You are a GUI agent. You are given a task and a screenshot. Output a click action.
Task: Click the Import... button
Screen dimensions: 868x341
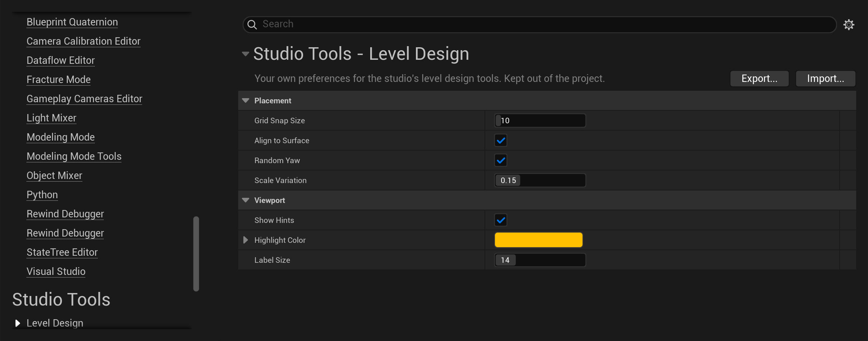pos(825,79)
